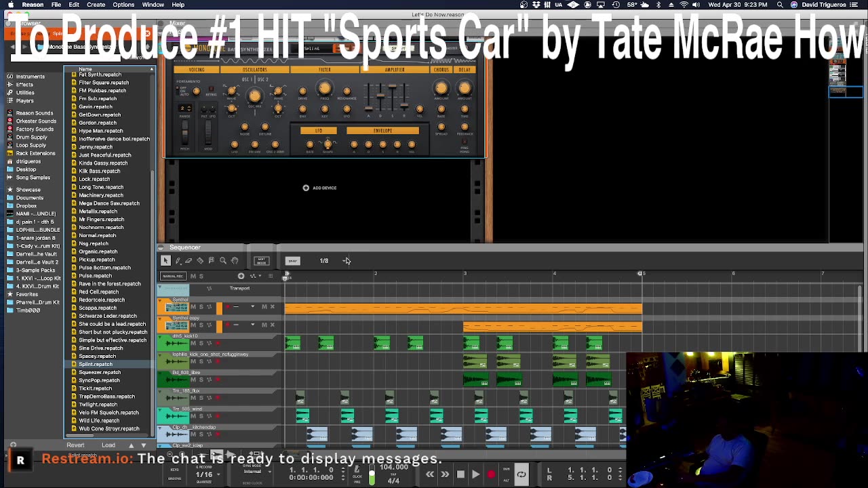This screenshot has height=488, width=868.
Task: Select the Eraser tool in sequencer toolbar
Action: [189, 261]
